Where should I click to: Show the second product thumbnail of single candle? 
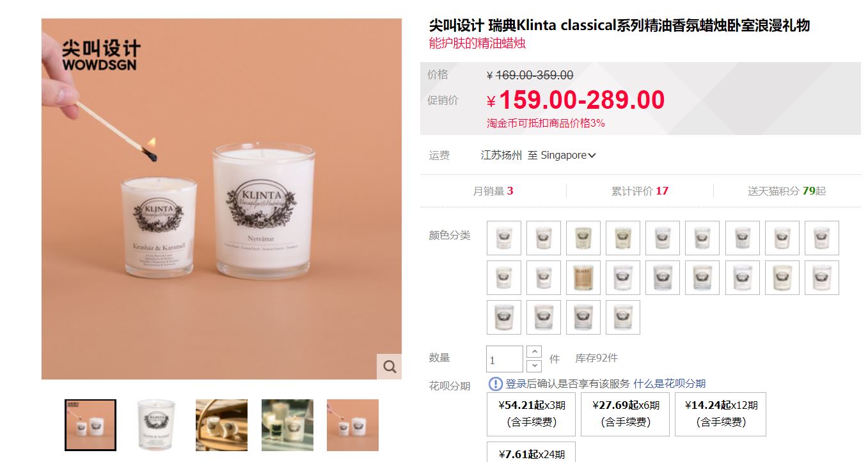pyautogui.click(x=156, y=426)
